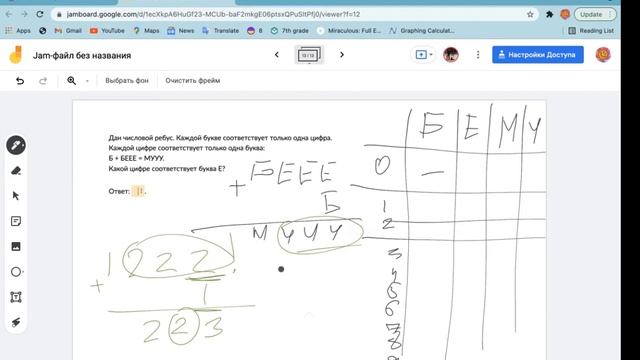
Task: Open the News bookmark
Action: (x=181, y=31)
